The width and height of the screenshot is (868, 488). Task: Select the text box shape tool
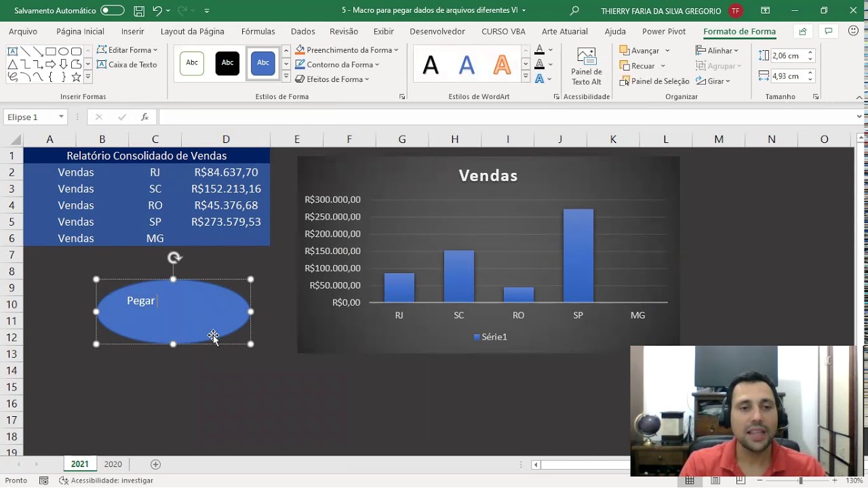12,52
